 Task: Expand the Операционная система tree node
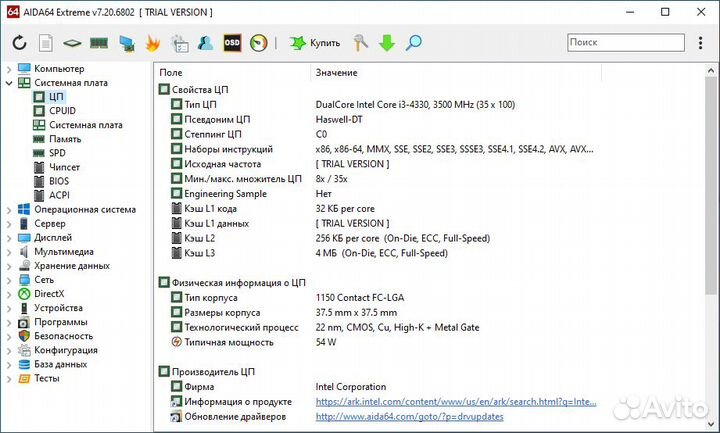(x=10, y=210)
